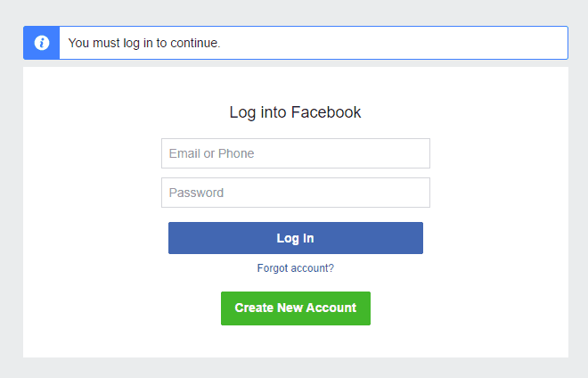The width and height of the screenshot is (588, 378).
Task: Click inside the Password field
Action: [x=295, y=193]
